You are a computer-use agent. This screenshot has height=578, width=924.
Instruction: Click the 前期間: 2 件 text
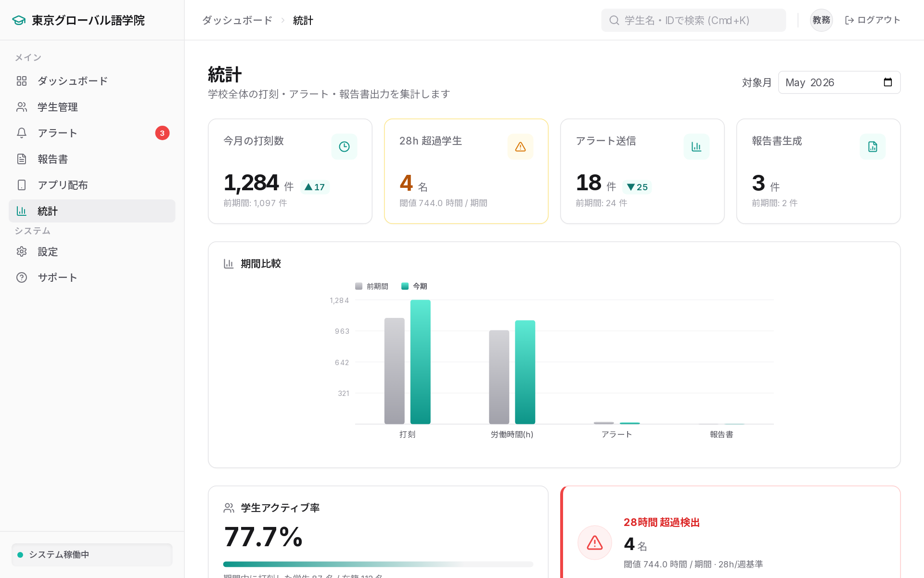click(x=775, y=203)
